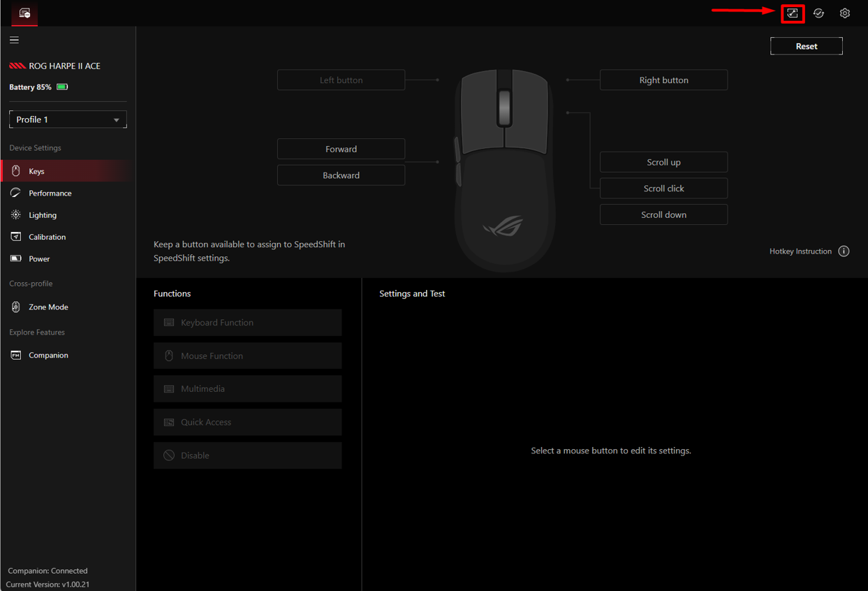Select Keys in Device Settings

pyautogui.click(x=68, y=171)
